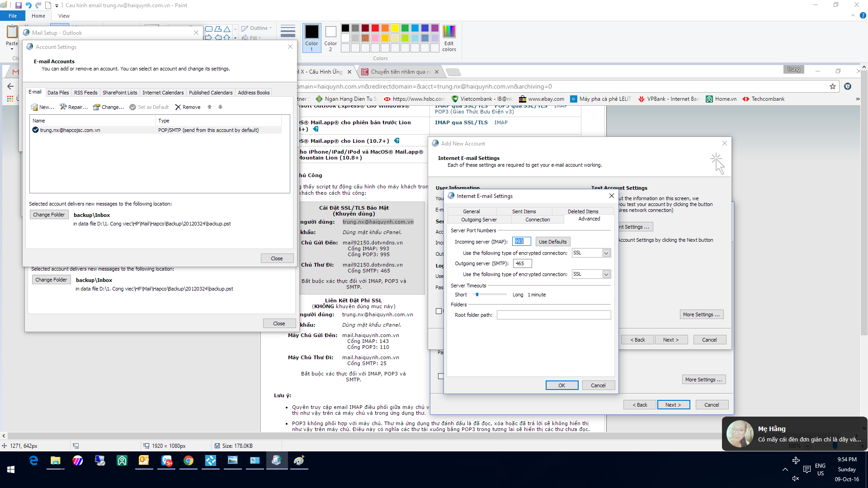Expand the Paste options arrow
The image size is (868, 488).
click(x=12, y=48)
